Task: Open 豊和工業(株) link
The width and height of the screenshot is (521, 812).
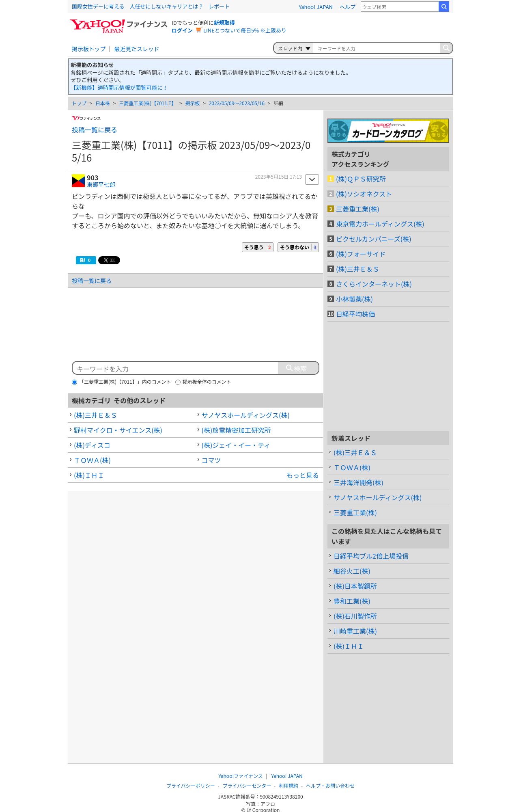Action: (352, 601)
